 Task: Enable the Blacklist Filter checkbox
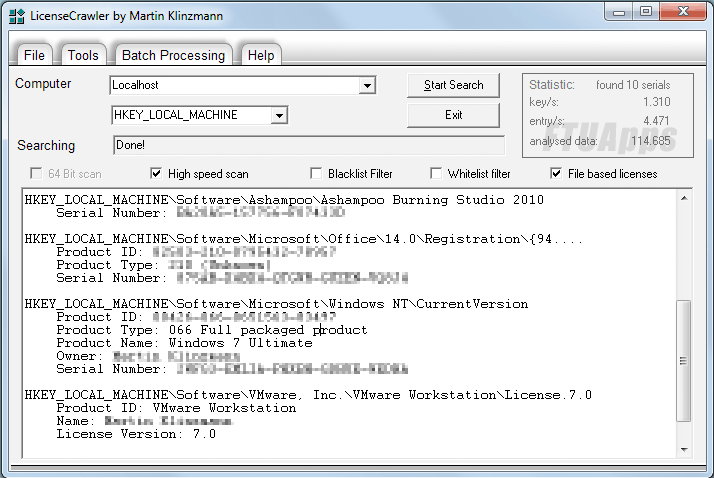316,173
